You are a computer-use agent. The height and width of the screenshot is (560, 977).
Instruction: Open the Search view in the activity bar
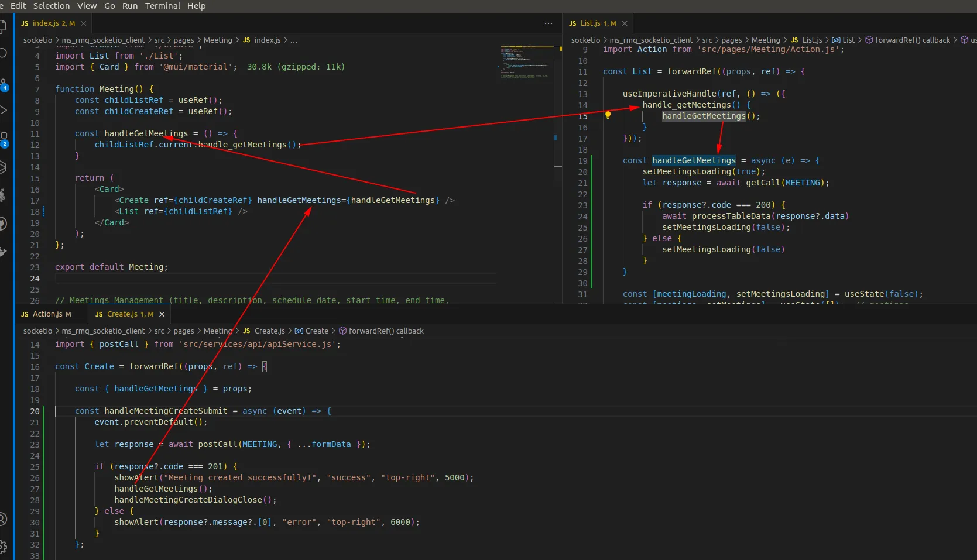pos(3,53)
